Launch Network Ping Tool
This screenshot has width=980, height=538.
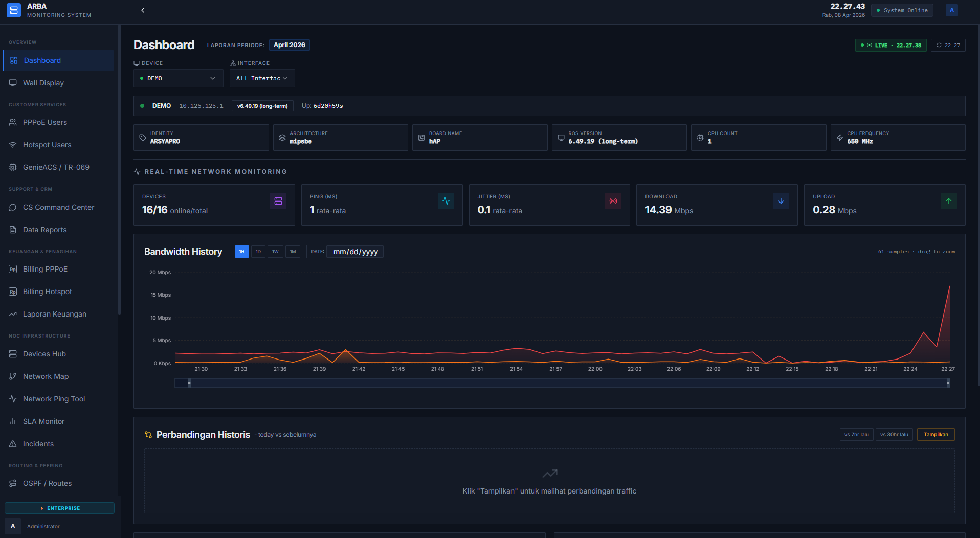58,399
